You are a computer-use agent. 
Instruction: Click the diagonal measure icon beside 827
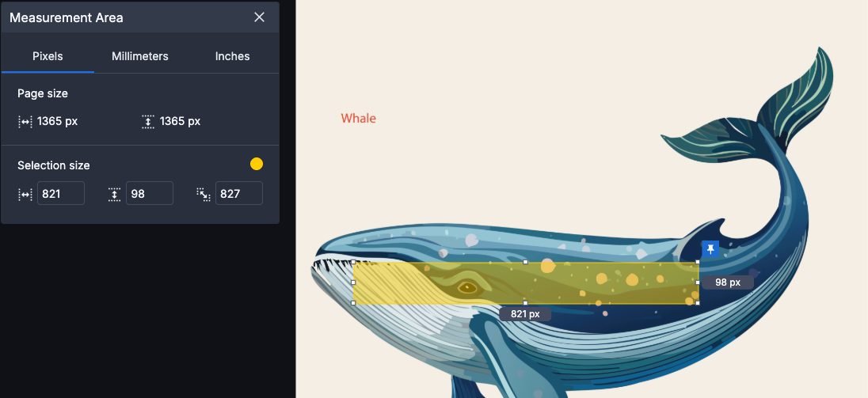click(x=204, y=194)
